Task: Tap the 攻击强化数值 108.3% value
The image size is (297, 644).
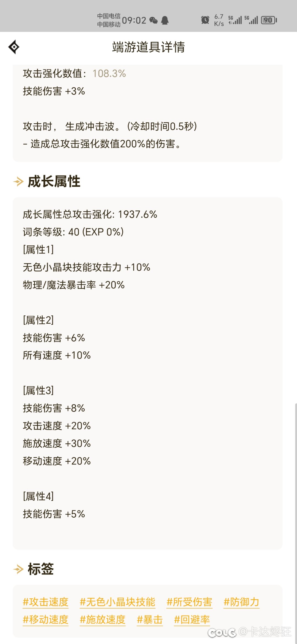Action: (109, 73)
